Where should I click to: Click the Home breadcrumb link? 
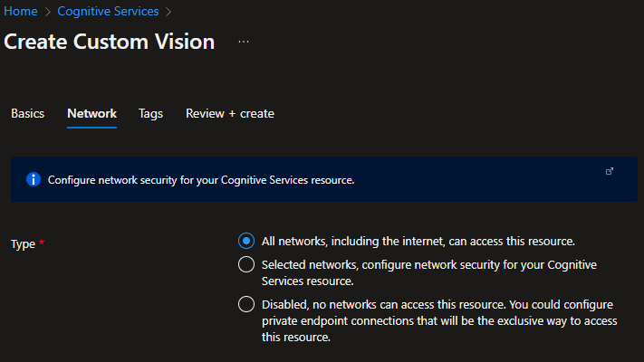pyautogui.click(x=20, y=12)
